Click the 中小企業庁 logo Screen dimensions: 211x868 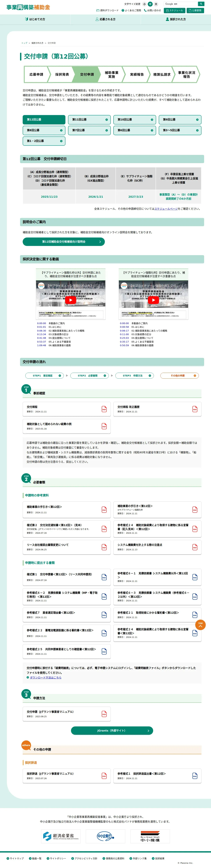coord(105,836)
